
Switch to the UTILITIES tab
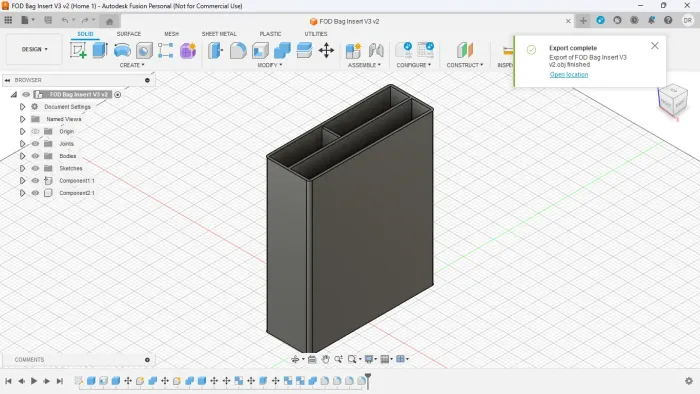pos(316,34)
